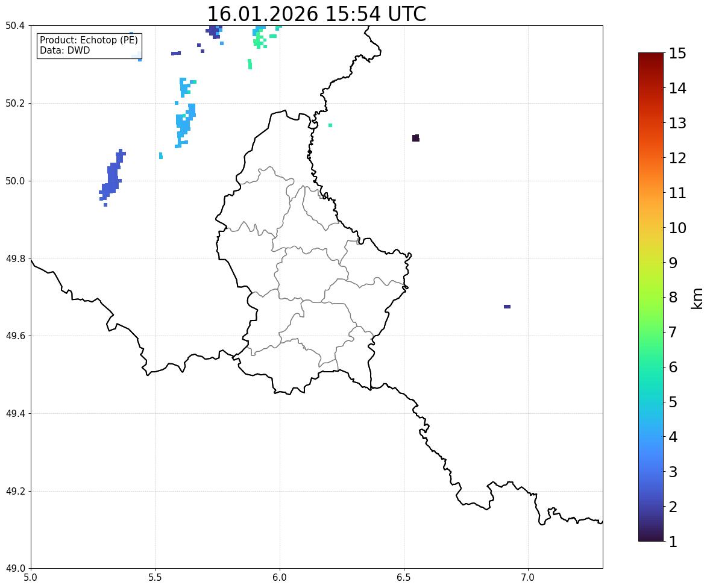Click the x-axis tick label 6.5
This screenshot has width=710, height=588.
(404, 578)
